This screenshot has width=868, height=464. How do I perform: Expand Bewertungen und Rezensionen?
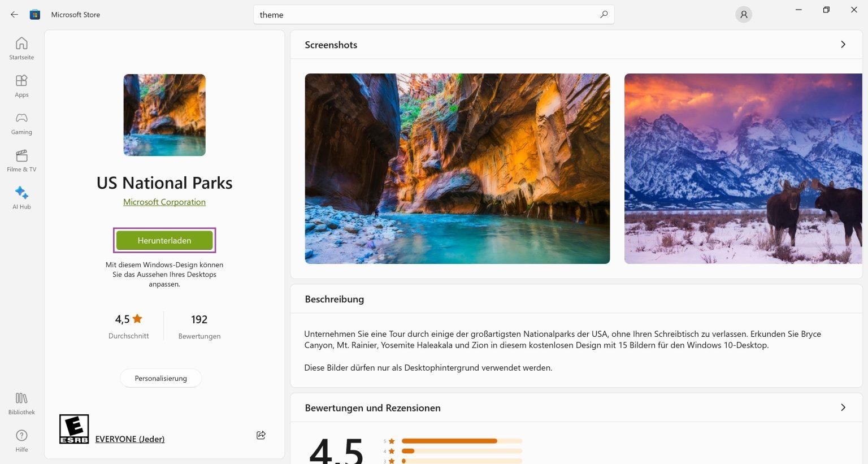[x=843, y=407]
